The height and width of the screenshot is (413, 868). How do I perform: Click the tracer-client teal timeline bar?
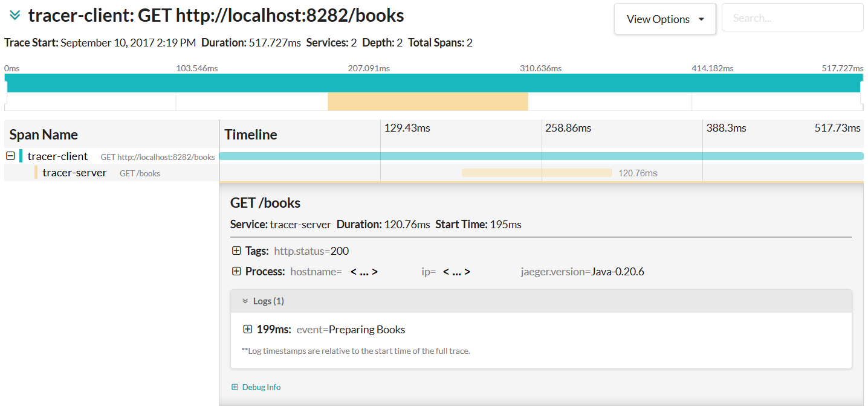(541, 156)
